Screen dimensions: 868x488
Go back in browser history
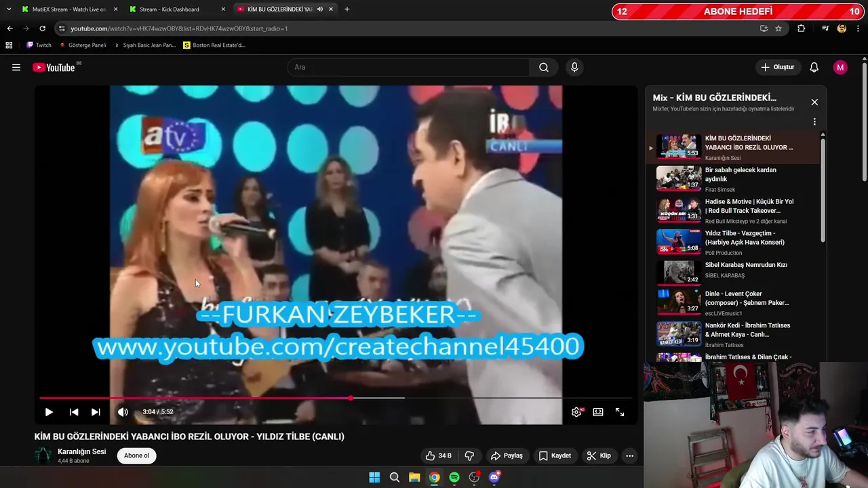pos(9,28)
